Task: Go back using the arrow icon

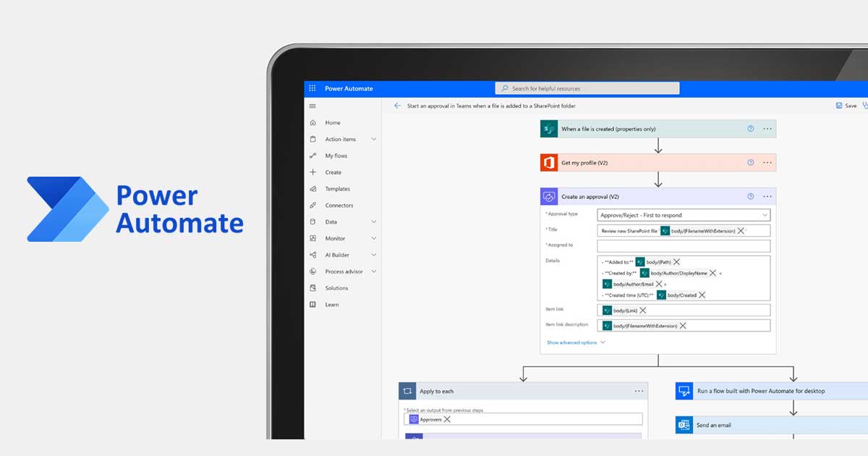Action: point(397,106)
